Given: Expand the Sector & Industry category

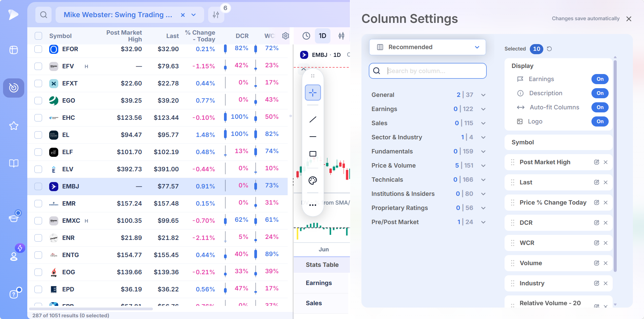Looking at the screenshot, I should pos(483,137).
